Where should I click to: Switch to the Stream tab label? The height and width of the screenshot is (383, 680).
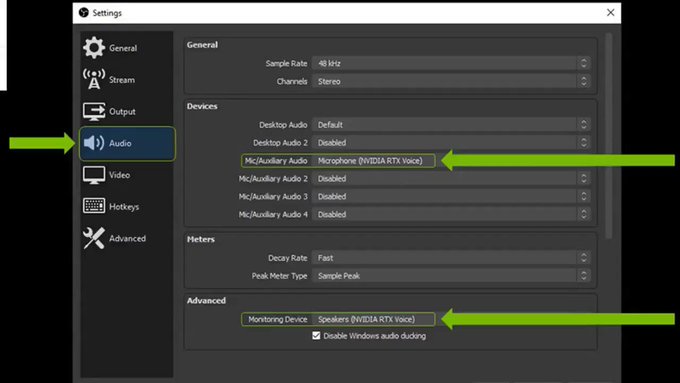click(x=122, y=80)
